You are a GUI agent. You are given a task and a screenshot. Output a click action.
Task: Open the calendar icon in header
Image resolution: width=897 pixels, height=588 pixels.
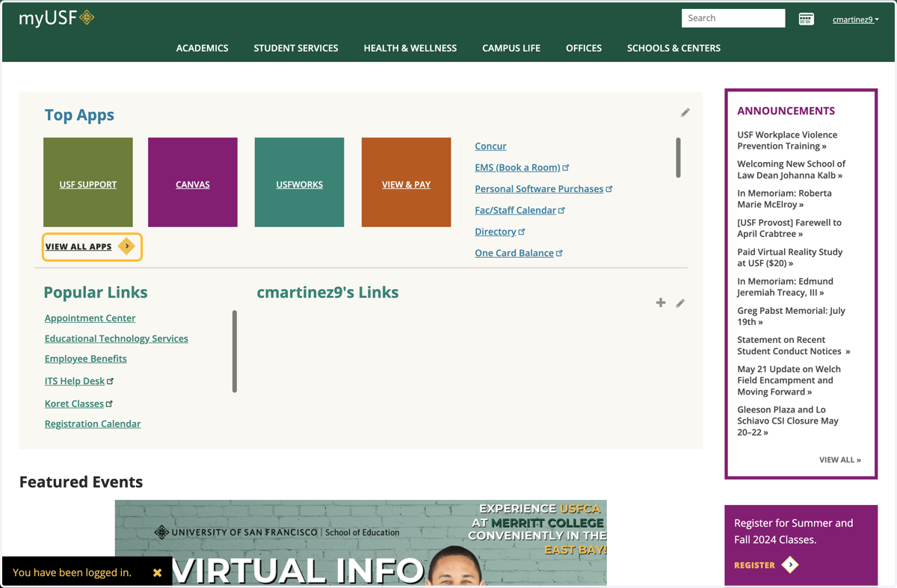pos(806,19)
